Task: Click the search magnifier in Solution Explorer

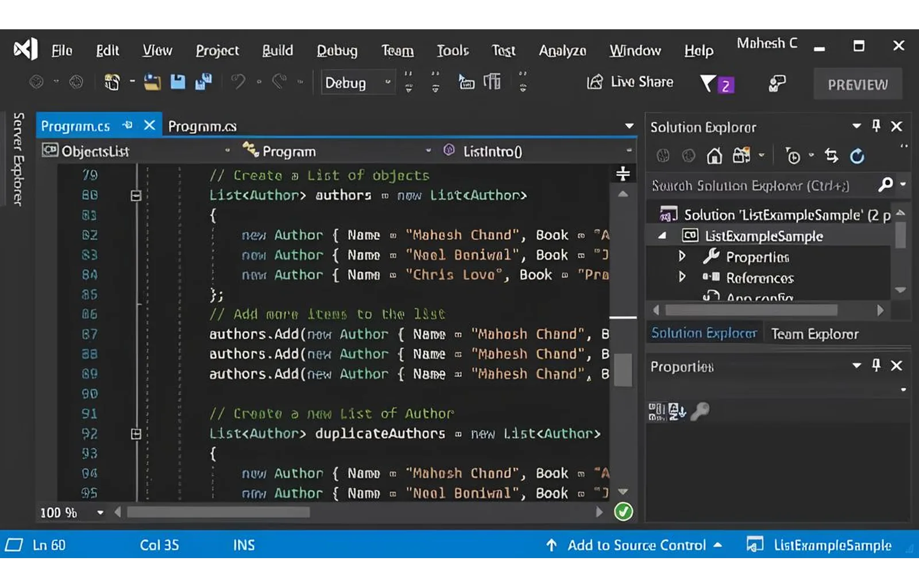Action: coord(885,184)
